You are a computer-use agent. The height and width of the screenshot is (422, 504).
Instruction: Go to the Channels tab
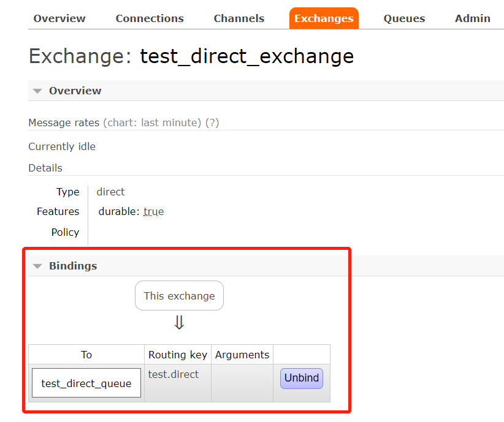(x=239, y=18)
